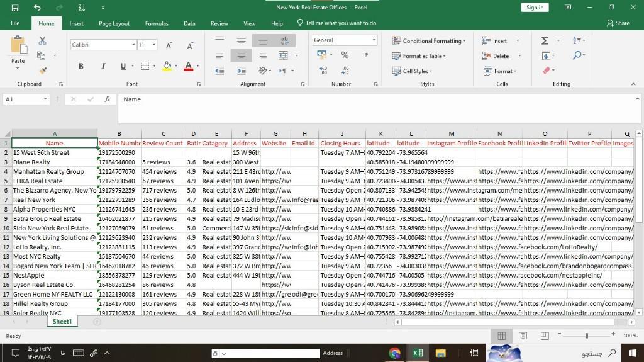
Task: Toggle Underline formatting
Action: click(123, 66)
